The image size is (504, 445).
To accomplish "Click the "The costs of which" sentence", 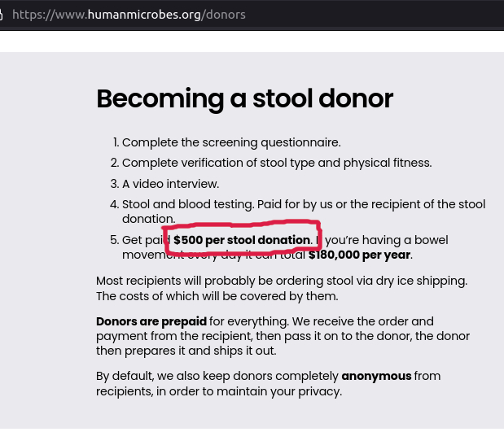I will click(217, 296).
